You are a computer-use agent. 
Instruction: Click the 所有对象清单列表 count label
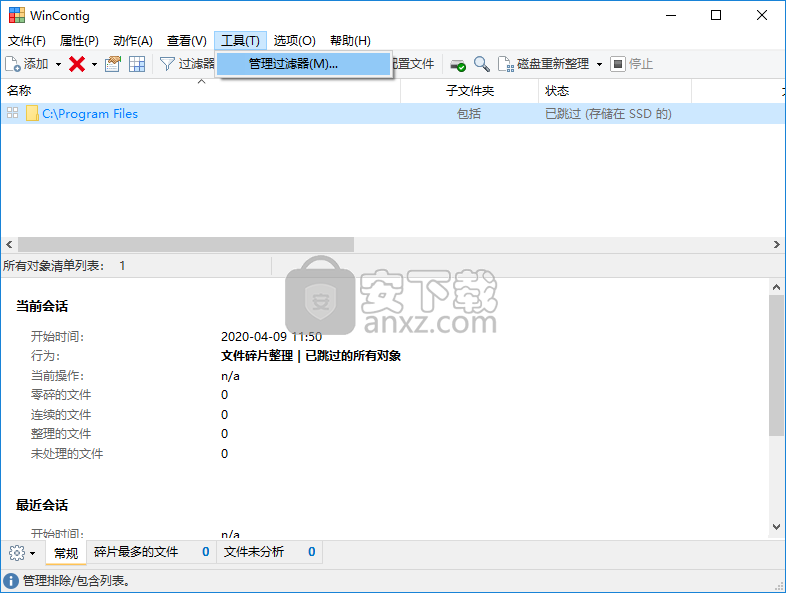point(64,266)
